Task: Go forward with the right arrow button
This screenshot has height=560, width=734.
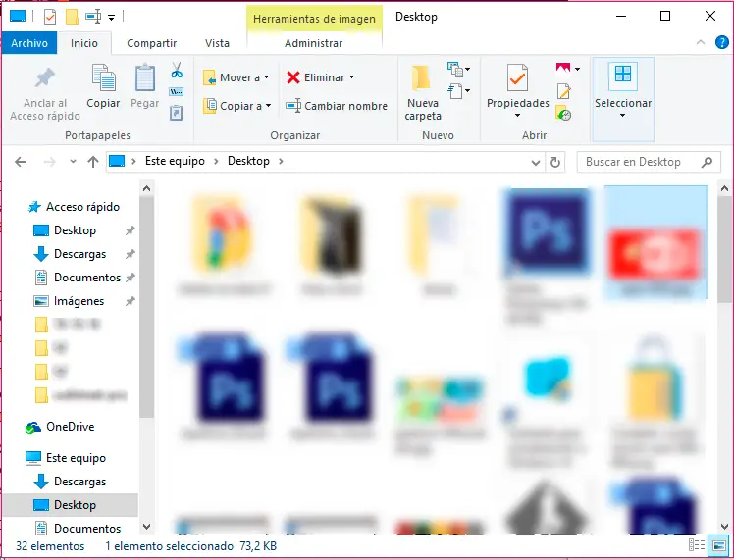Action: pyautogui.click(x=49, y=162)
